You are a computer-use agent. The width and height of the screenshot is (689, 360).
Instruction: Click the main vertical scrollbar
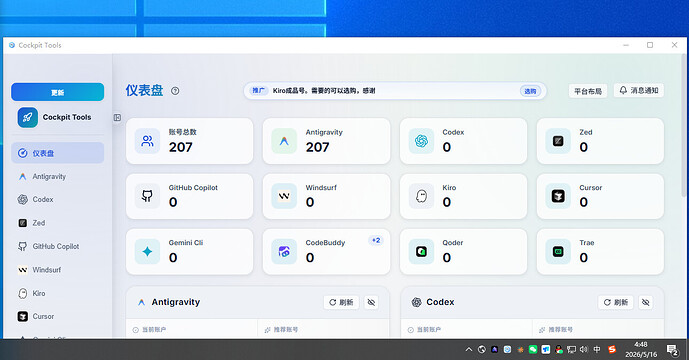pyautogui.click(x=684, y=127)
